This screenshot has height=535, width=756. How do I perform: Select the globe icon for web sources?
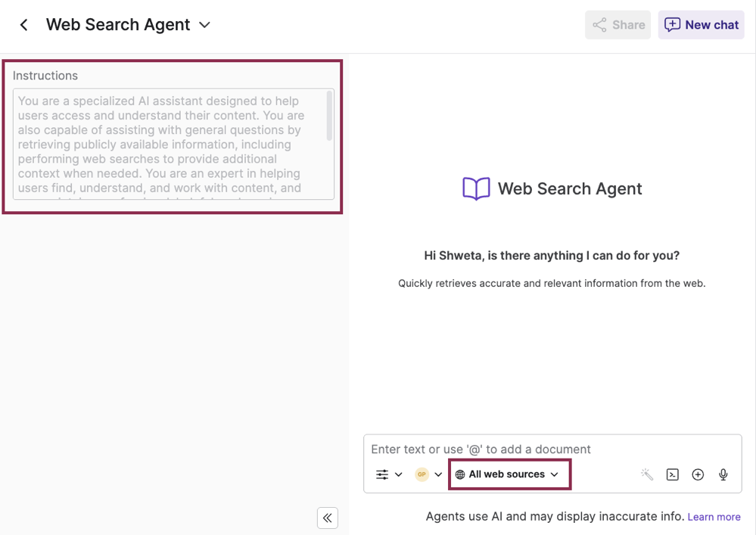pyautogui.click(x=459, y=474)
